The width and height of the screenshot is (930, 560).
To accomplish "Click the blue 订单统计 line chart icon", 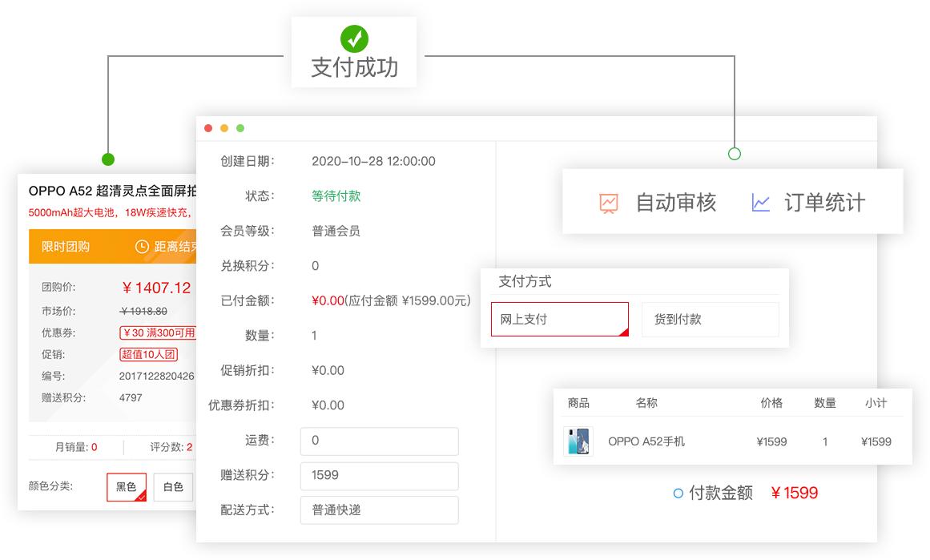I will [x=759, y=203].
